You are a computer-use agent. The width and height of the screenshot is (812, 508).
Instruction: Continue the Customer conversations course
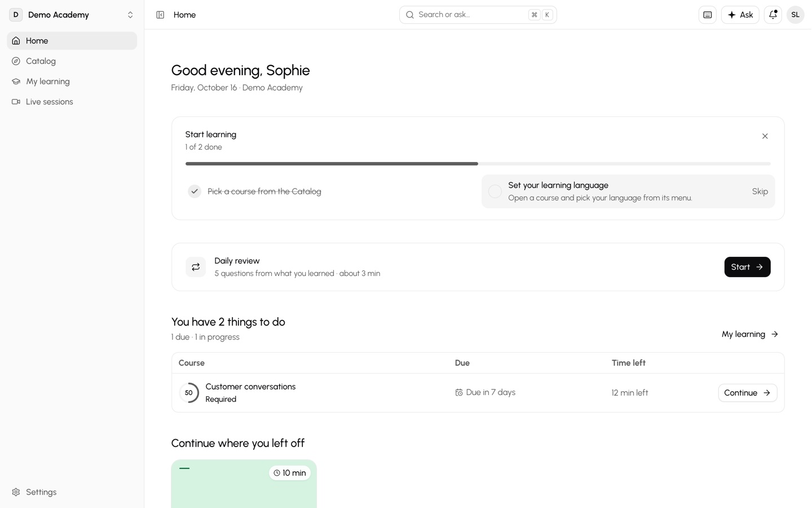point(748,393)
